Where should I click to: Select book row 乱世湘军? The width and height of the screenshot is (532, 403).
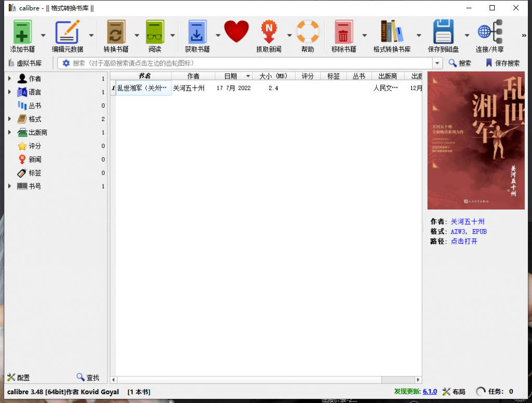pyautogui.click(x=266, y=88)
